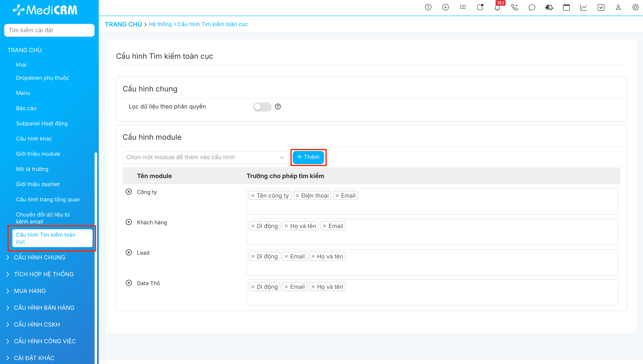Expand TÍCH HỢP HỆ THỐNG section
This screenshot has height=364, width=643.
pyautogui.click(x=44, y=274)
